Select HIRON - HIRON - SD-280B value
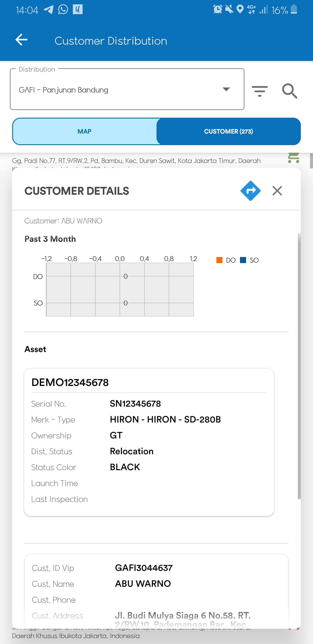Screen dimensions: 313x644 coord(165,419)
